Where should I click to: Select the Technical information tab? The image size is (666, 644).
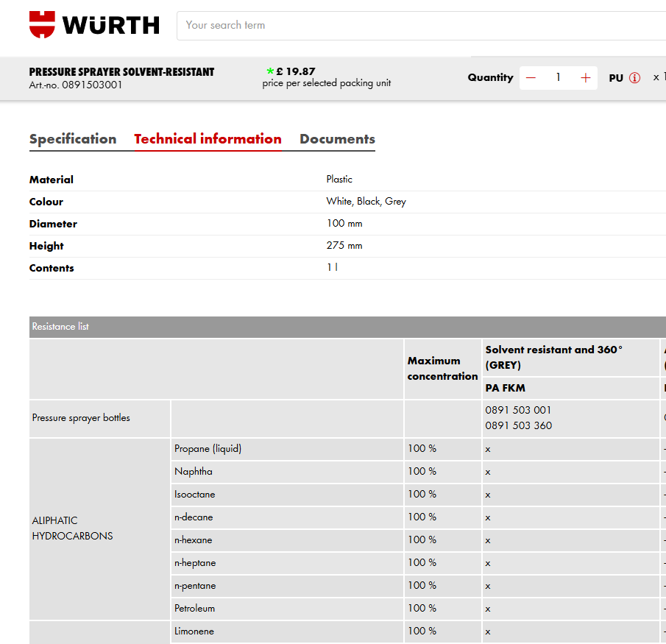coord(208,139)
